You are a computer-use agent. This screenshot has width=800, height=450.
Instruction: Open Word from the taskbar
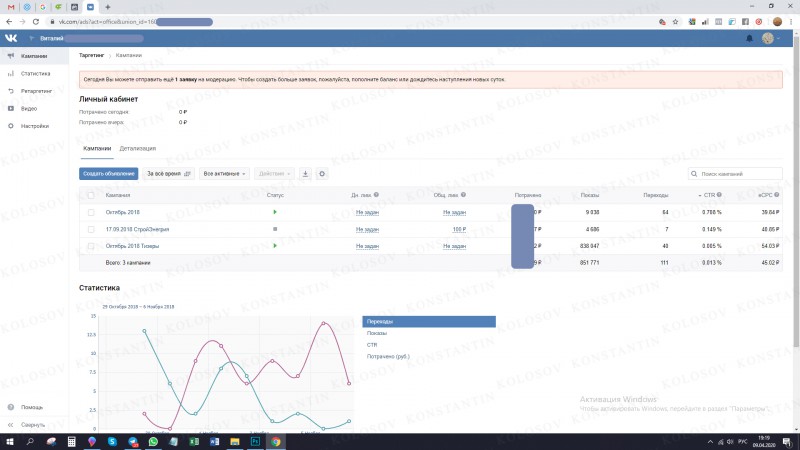[x=214, y=442]
